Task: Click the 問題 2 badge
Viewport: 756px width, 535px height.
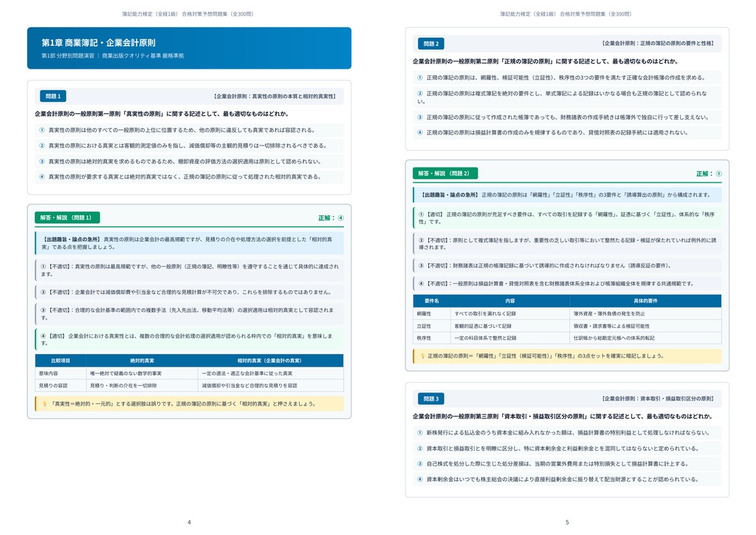Action: [431, 44]
